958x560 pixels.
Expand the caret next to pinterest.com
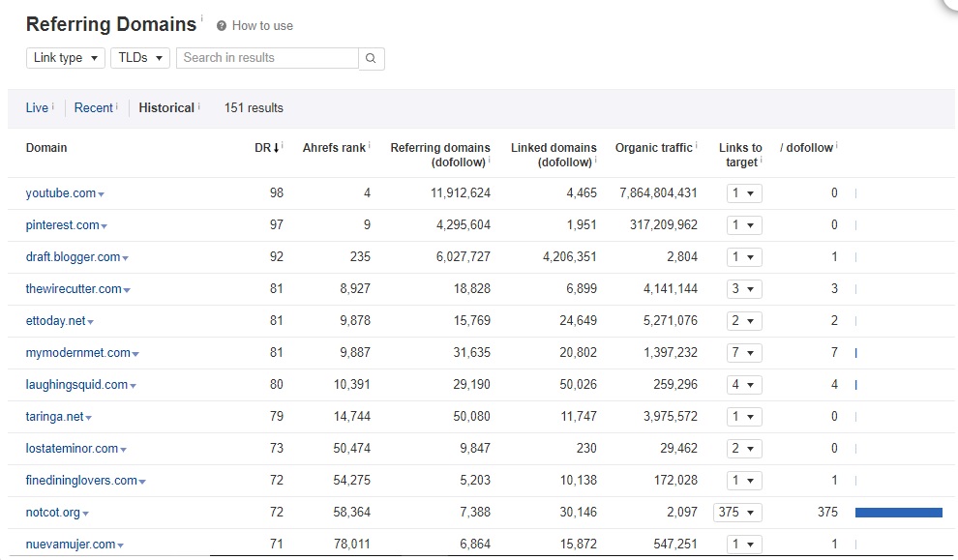pyautogui.click(x=105, y=226)
